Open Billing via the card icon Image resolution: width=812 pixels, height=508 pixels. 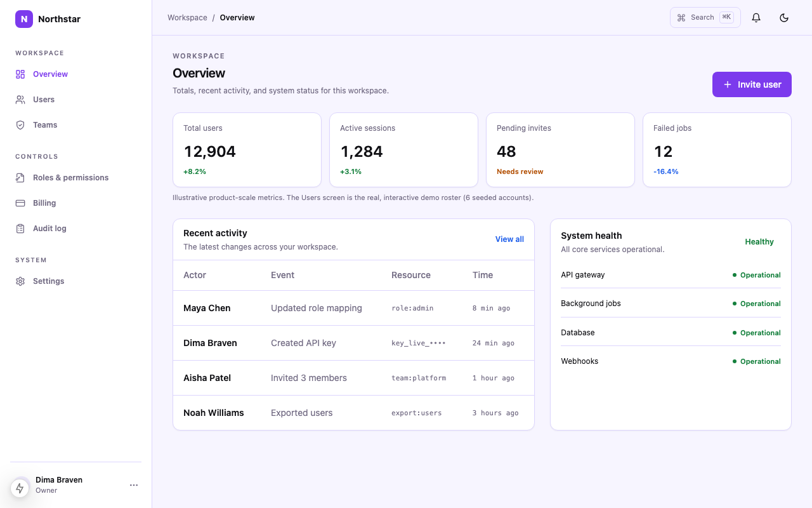pos(20,203)
